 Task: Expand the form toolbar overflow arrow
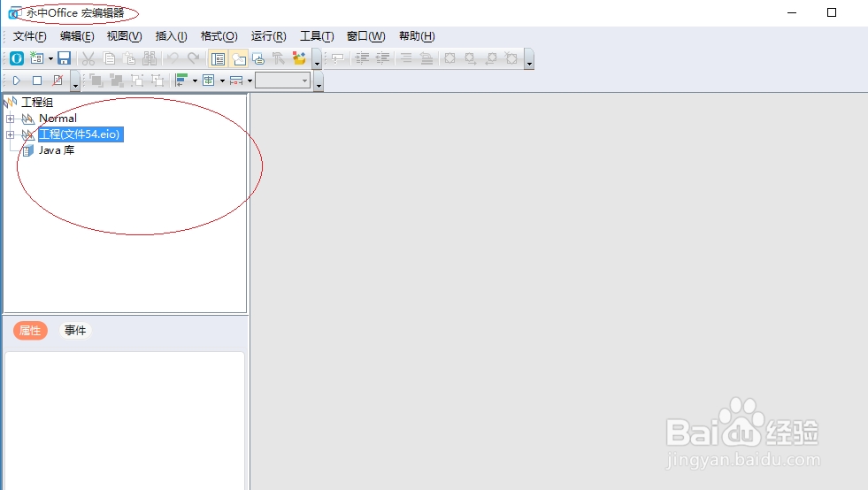tap(319, 81)
